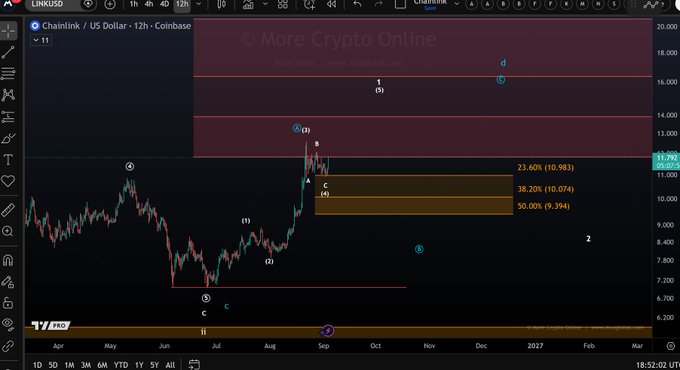Set chart range to 6M
680x370 pixels.
click(x=102, y=365)
